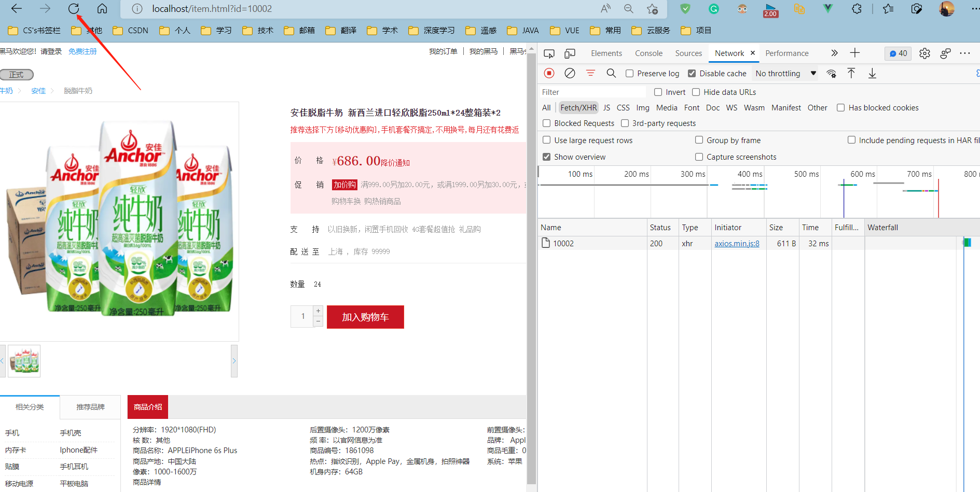The image size is (980, 492).
Task: Switch to the Elements tab
Action: (606, 53)
